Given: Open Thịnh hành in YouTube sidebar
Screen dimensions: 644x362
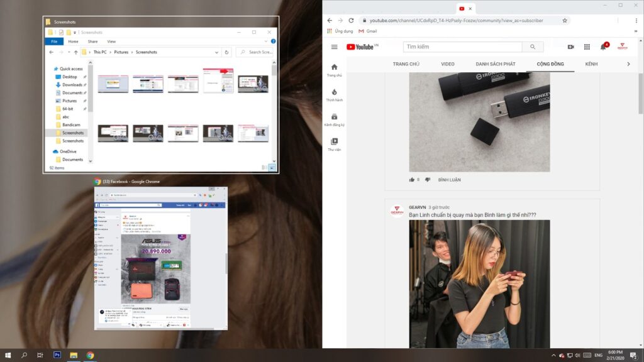Looking at the screenshot, I should click(x=335, y=95).
